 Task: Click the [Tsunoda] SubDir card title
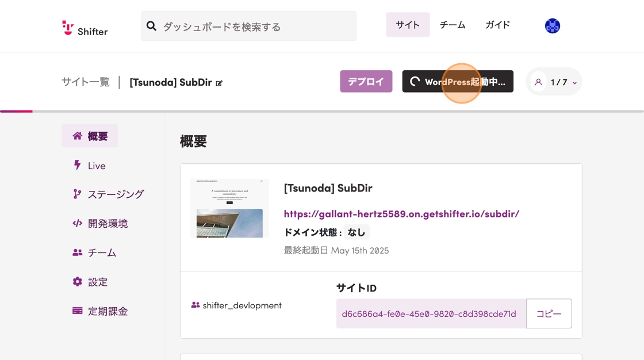tap(328, 188)
